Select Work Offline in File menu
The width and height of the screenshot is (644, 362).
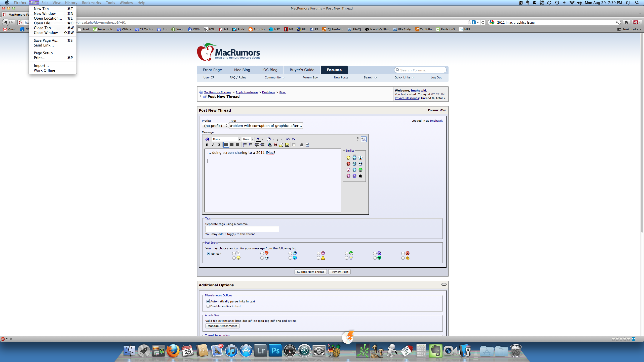tap(53, 70)
